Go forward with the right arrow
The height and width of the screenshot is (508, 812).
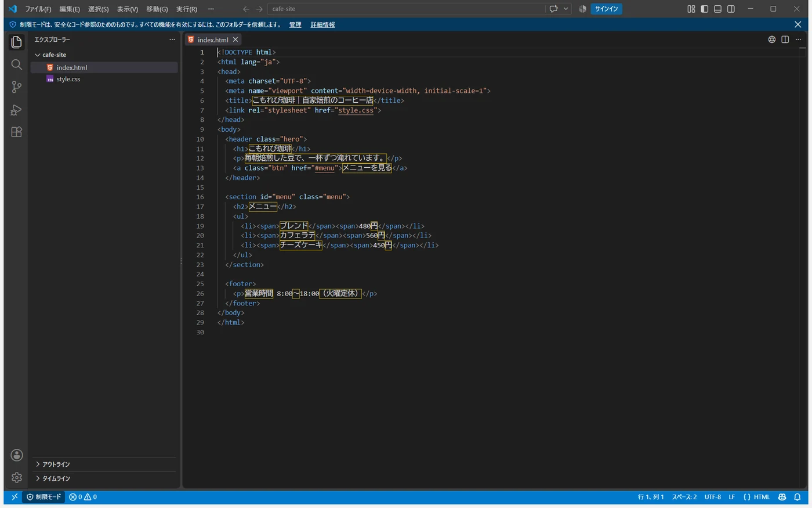click(259, 9)
